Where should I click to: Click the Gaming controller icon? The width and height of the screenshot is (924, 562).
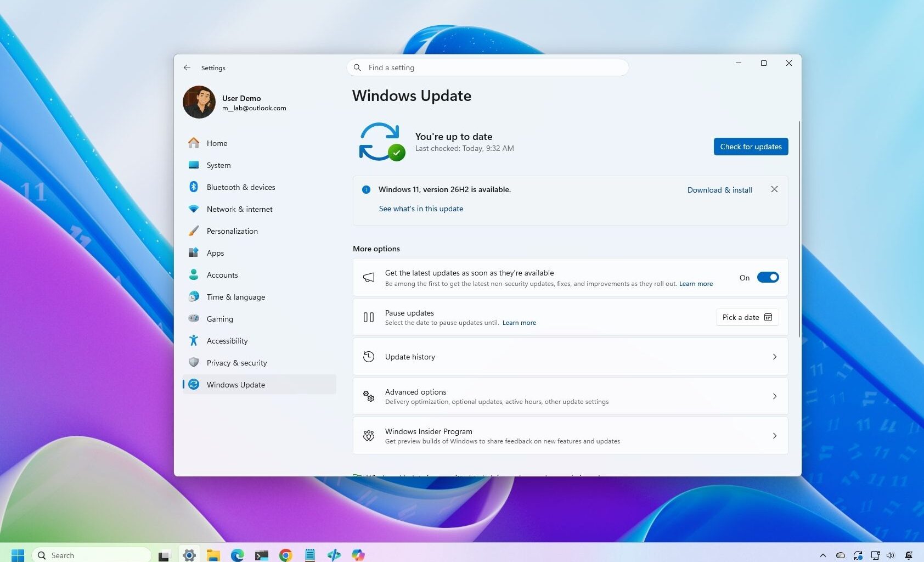point(194,318)
